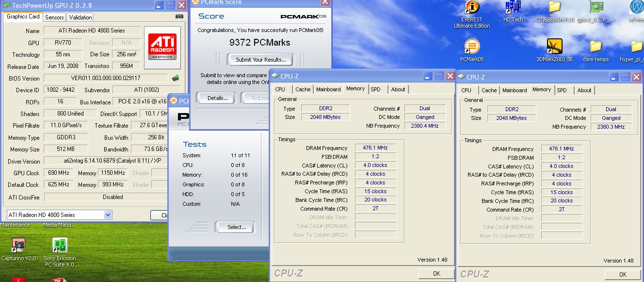Click the Release Date Jun 19, 2008 value
The width and height of the screenshot is (644, 282).
coord(63,66)
